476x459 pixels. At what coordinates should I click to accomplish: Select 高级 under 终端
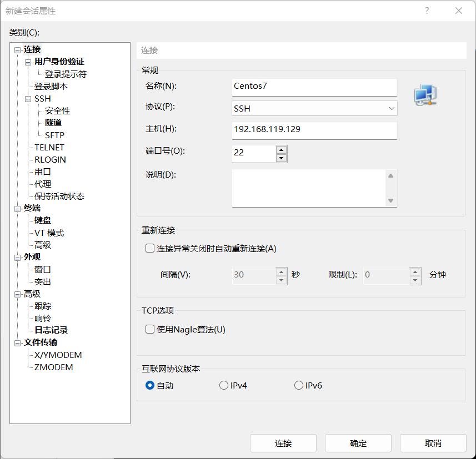(x=43, y=245)
